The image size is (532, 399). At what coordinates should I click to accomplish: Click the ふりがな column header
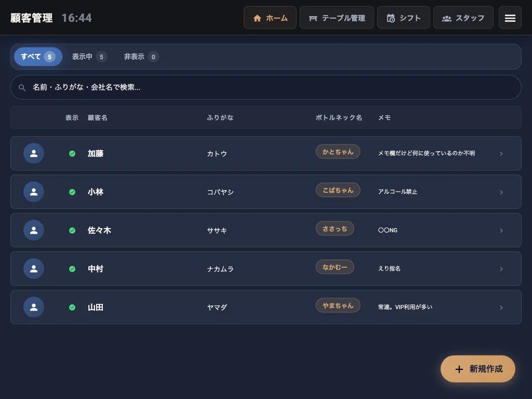pyautogui.click(x=220, y=118)
